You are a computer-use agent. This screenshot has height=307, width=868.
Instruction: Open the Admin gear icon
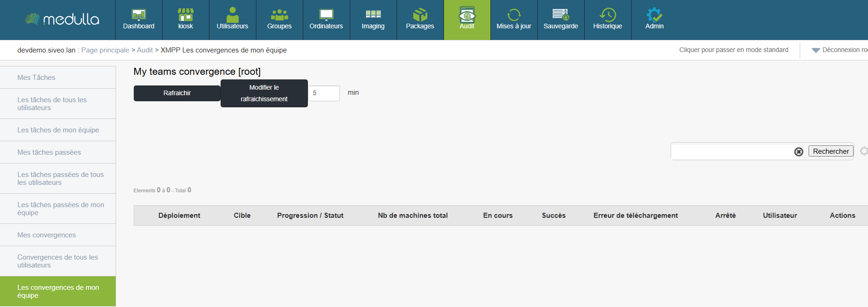click(x=654, y=15)
